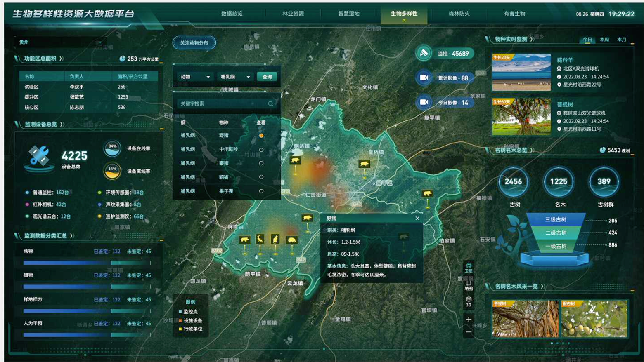Click the 关注动物分布 button
644x362 pixels.
(x=194, y=42)
